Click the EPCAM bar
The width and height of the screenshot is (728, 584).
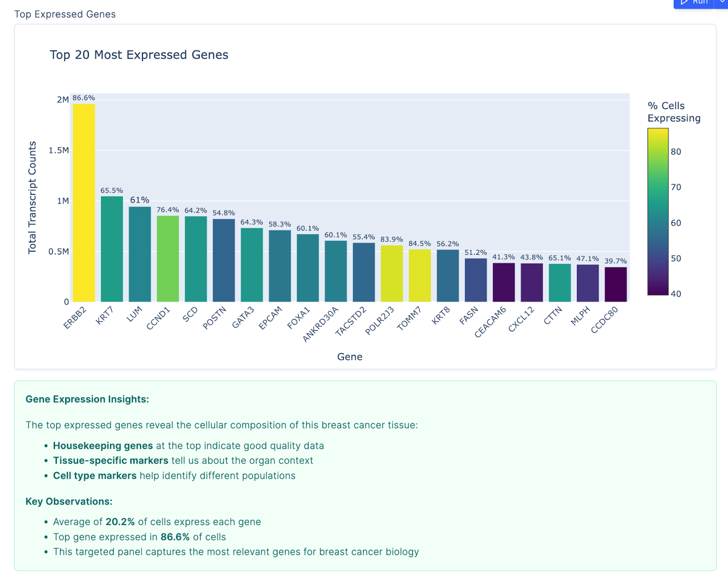[x=280, y=266]
